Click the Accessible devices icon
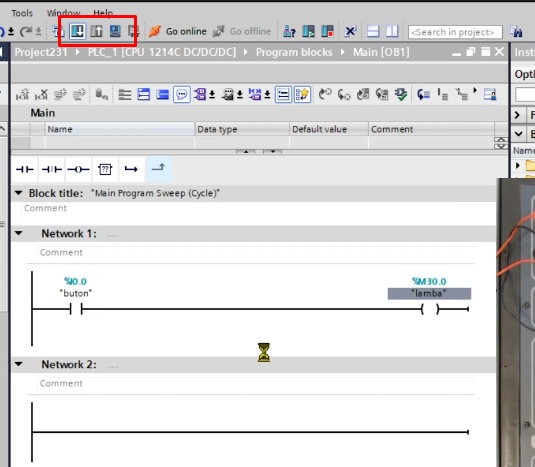The image size is (535, 467). click(x=289, y=32)
